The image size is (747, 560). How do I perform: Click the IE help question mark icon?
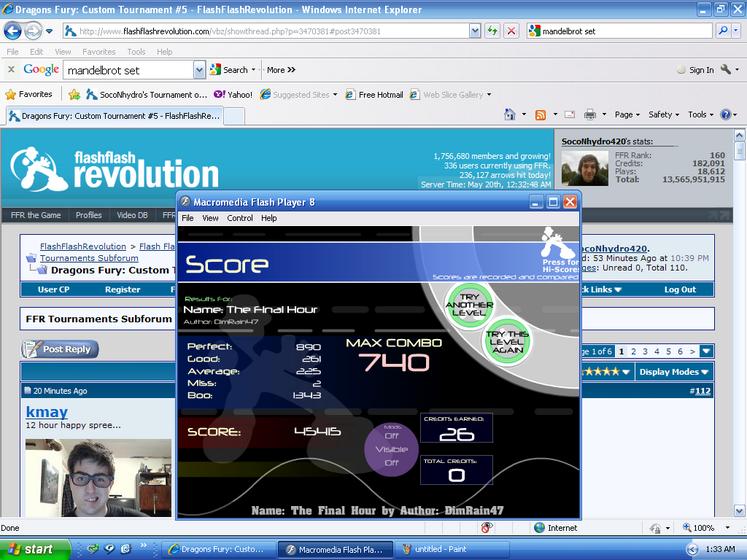(725, 114)
